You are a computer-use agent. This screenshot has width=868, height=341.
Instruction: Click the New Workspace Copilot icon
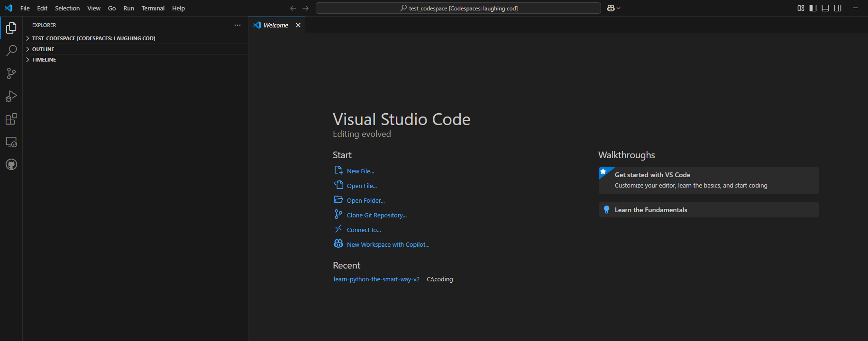(338, 244)
